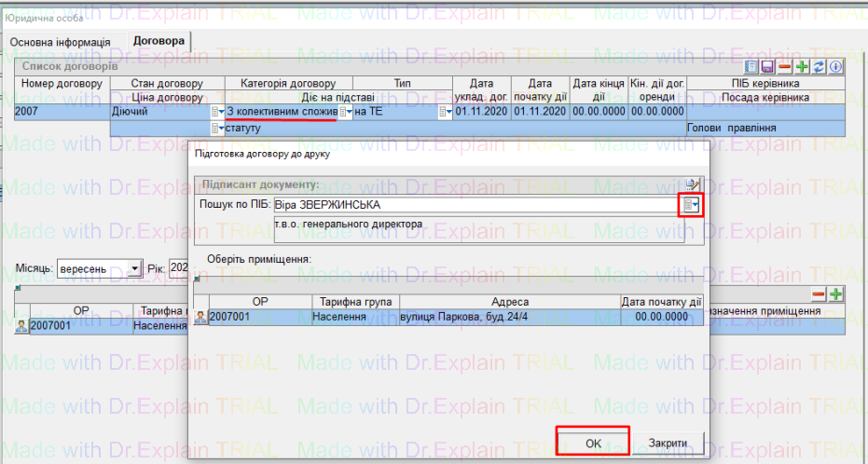Select the Договора tab
Screen dimensions: 868x464
pyautogui.click(x=159, y=41)
